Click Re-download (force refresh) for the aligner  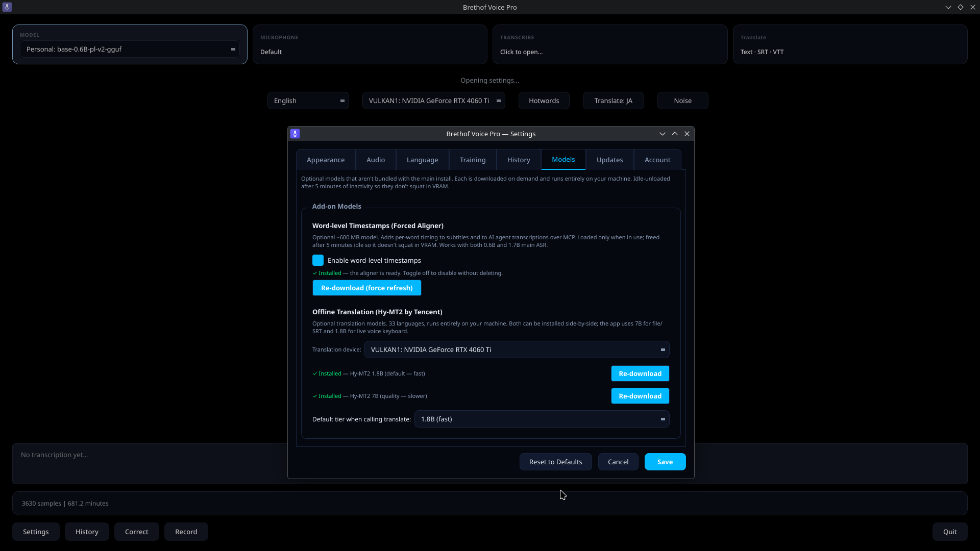(367, 288)
